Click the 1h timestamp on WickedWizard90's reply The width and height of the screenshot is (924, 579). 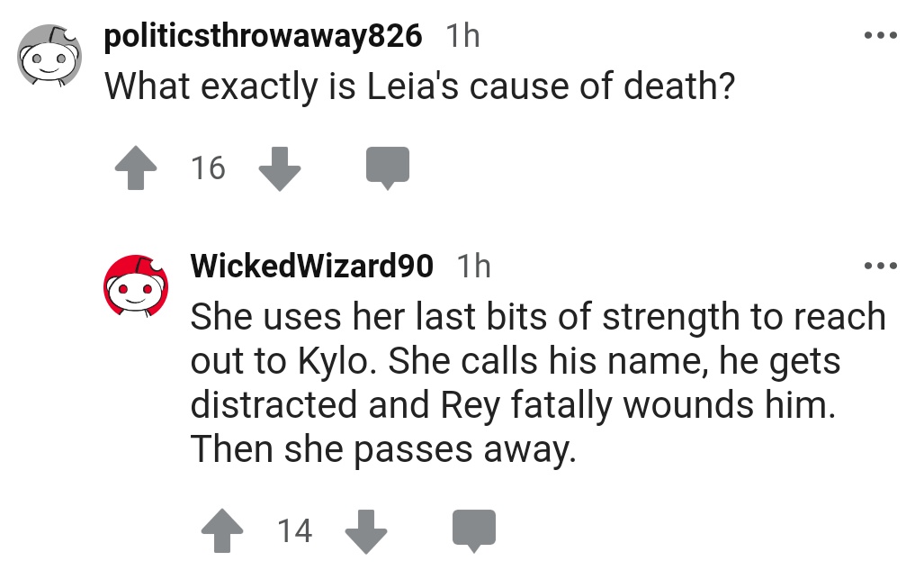point(474,267)
